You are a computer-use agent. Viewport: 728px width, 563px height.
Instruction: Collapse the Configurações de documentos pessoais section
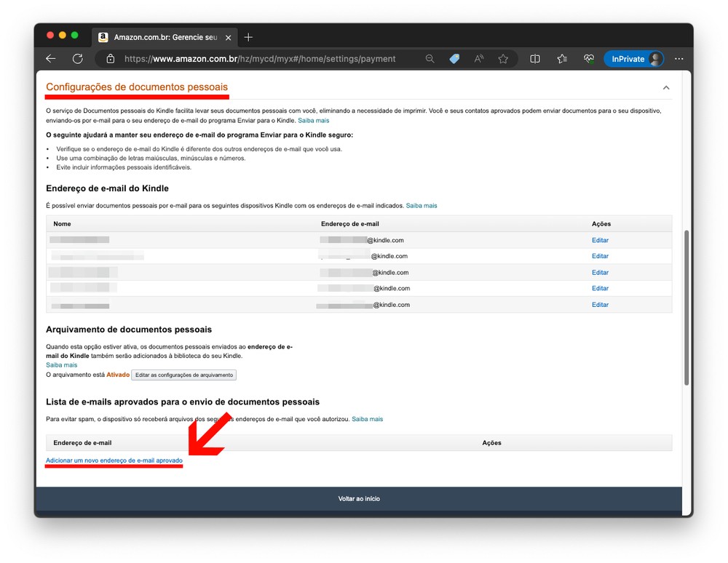[x=665, y=87]
